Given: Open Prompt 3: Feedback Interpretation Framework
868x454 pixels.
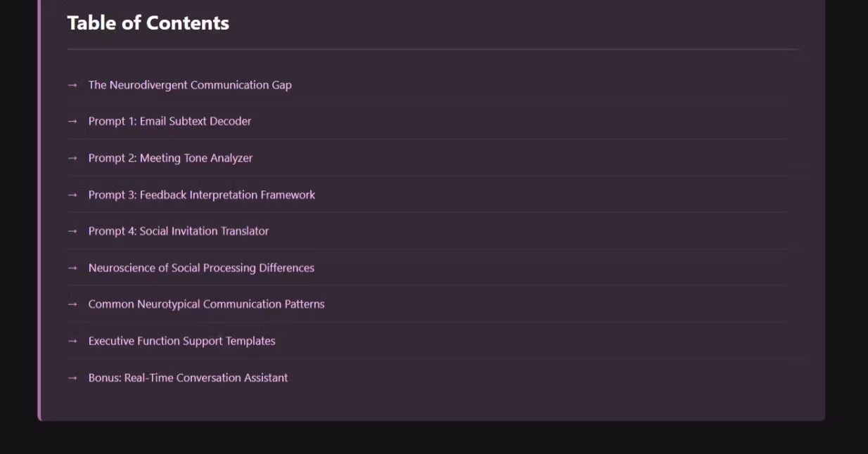Looking at the screenshot, I should pos(201,195).
